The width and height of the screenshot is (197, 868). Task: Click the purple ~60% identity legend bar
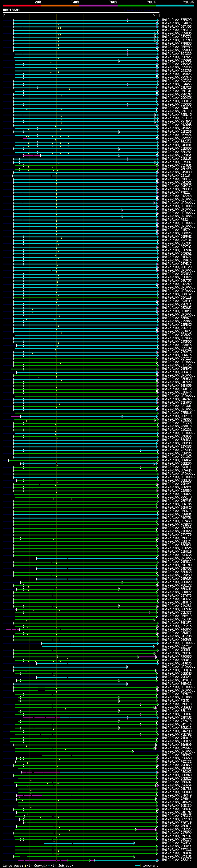[x=99, y=6]
